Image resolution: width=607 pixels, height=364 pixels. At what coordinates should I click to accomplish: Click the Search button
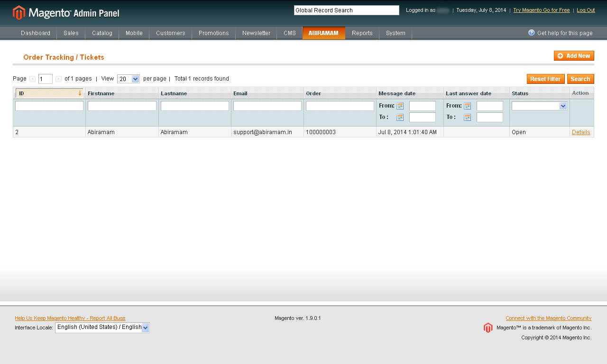tap(580, 79)
